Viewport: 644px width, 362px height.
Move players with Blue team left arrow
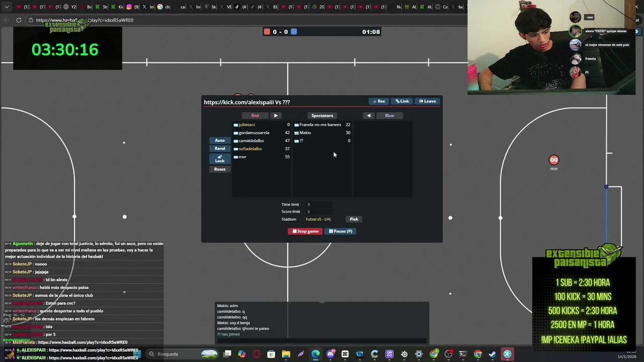click(369, 116)
